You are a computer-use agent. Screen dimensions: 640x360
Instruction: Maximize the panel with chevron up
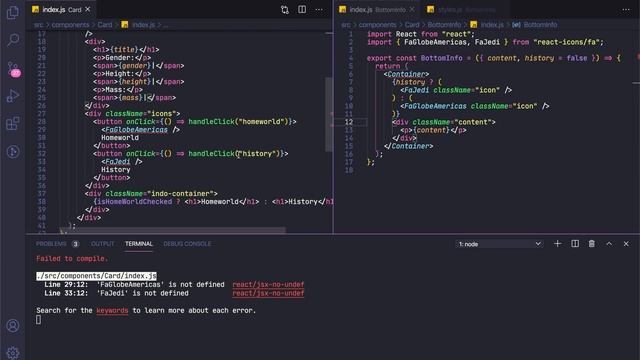point(609,244)
